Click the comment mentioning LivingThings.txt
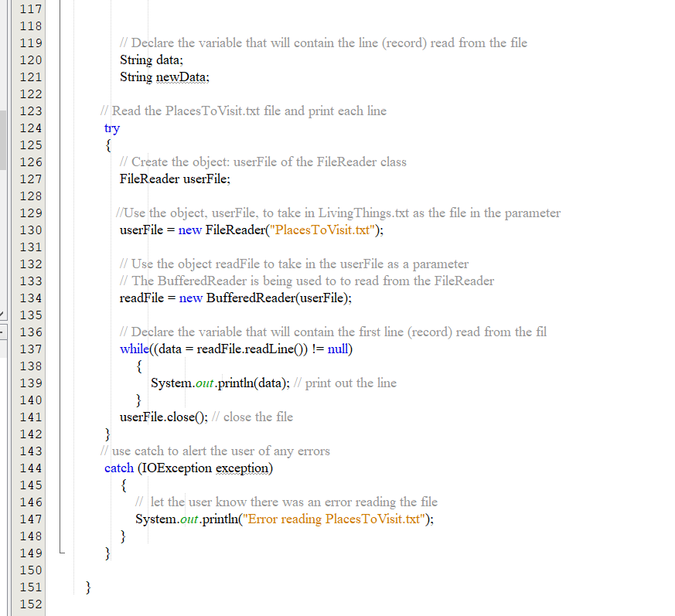The width and height of the screenshot is (675, 616). click(339, 213)
